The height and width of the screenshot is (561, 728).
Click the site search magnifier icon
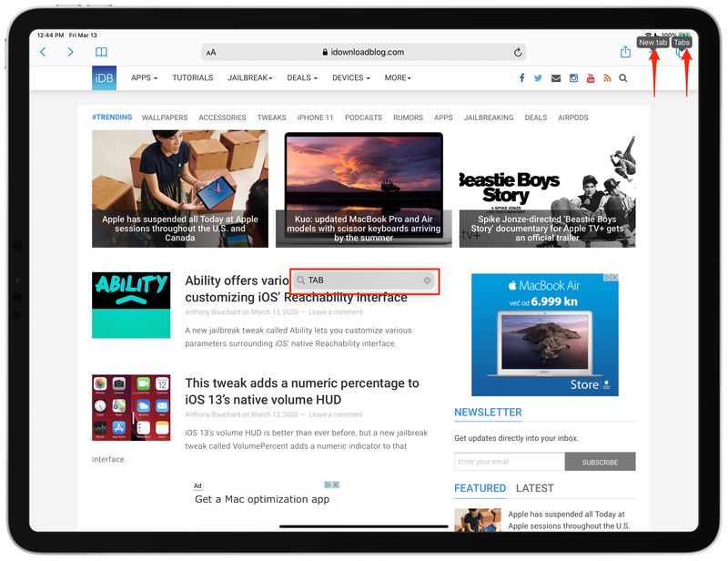tap(623, 78)
